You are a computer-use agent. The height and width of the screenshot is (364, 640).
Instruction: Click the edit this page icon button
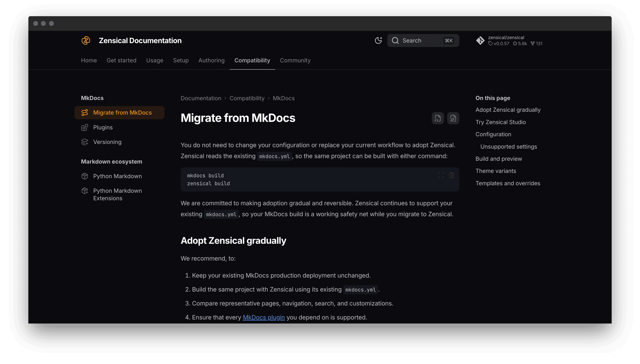click(x=453, y=118)
